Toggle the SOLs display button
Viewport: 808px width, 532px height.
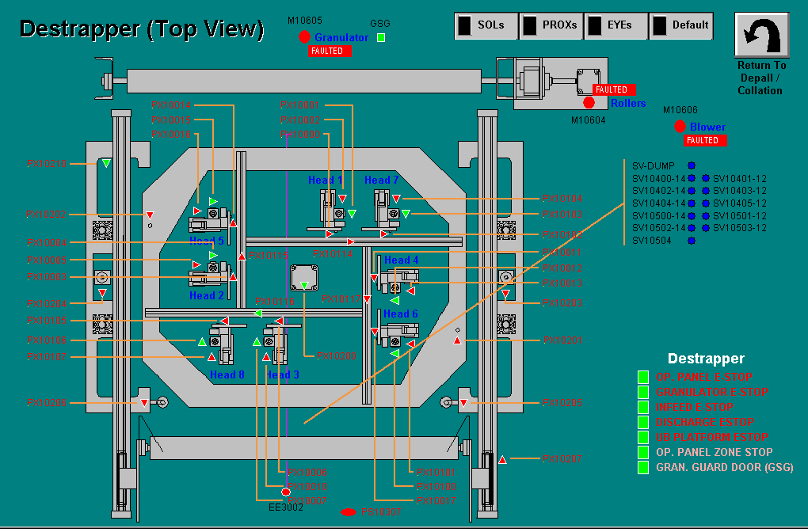click(486, 25)
